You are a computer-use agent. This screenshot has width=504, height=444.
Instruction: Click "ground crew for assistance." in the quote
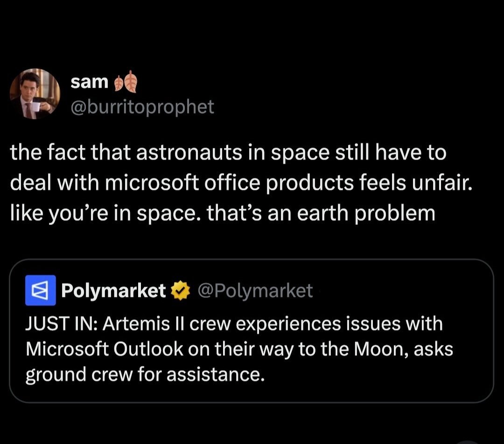click(x=145, y=375)
